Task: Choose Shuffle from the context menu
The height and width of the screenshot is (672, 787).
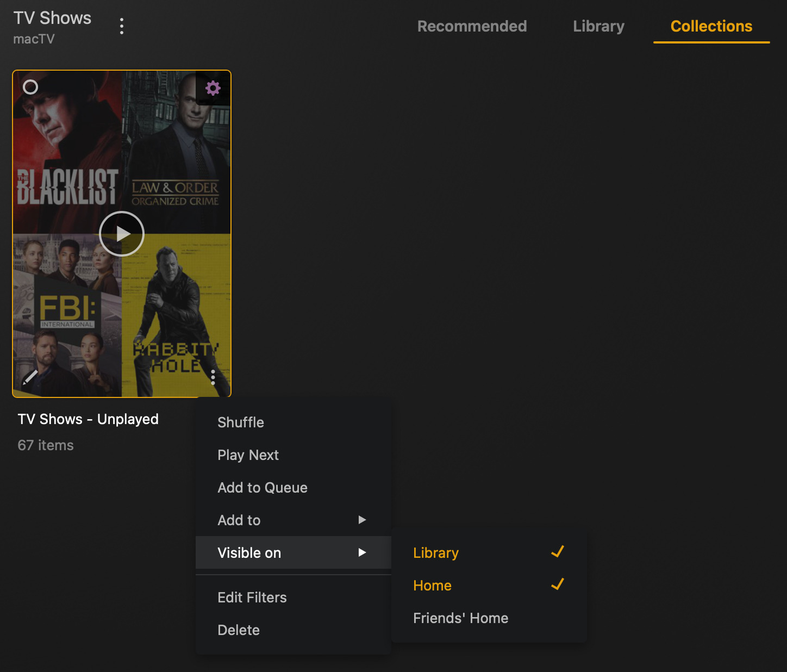Action: [293, 422]
